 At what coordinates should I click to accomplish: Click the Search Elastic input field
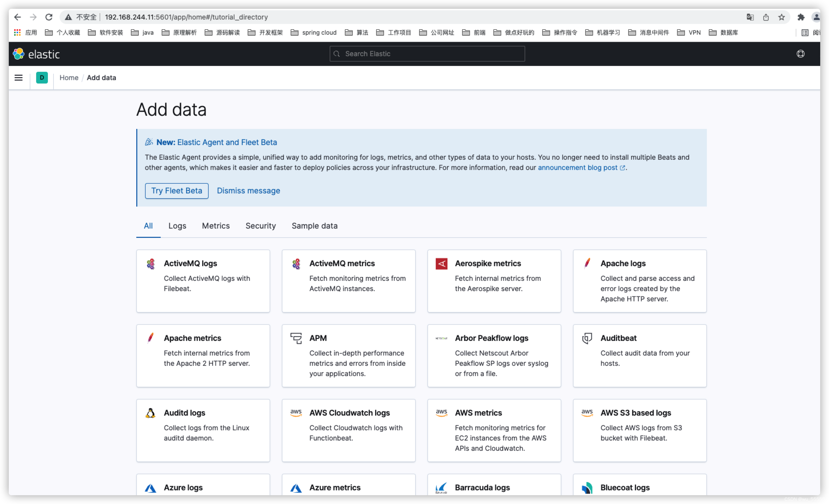point(427,54)
